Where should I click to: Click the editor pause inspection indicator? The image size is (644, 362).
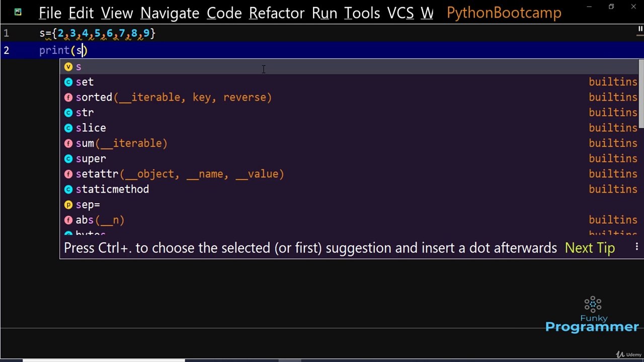[640, 30]
